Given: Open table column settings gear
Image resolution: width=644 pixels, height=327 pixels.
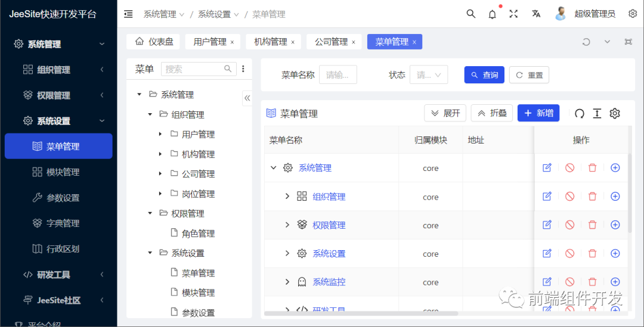Looking at the screenshot, I should coord(615,113).
